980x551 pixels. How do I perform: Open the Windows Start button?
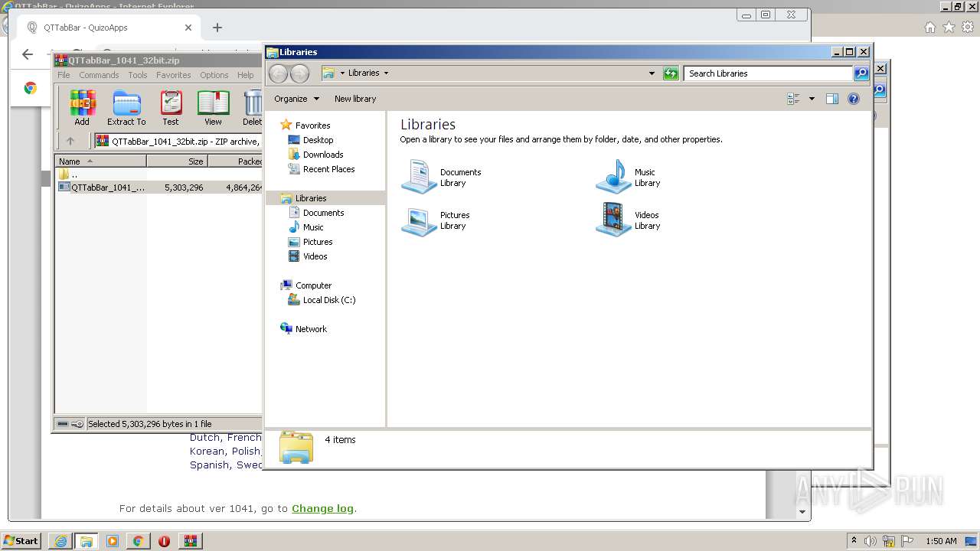pyautogui.click(x=21, y=541)
